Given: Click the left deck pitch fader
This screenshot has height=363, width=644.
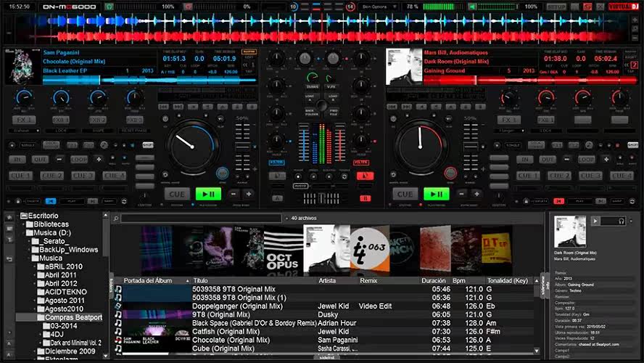Looking at the screenshot, I should coord(242,146).
